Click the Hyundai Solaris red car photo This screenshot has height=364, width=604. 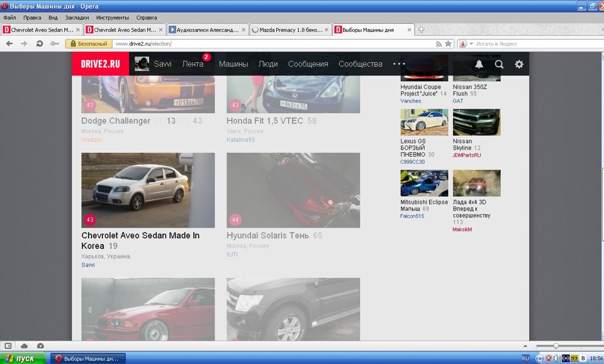point(293,190)
